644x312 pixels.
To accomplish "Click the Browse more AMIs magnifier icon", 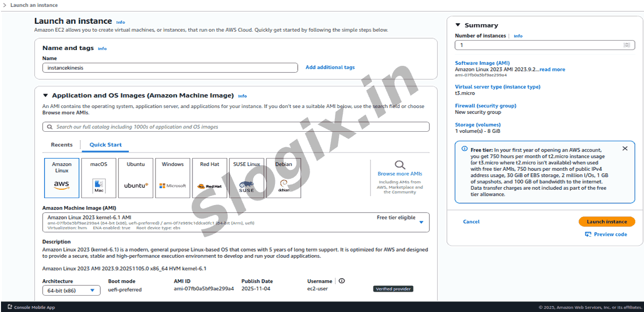I will pos(400,165).
